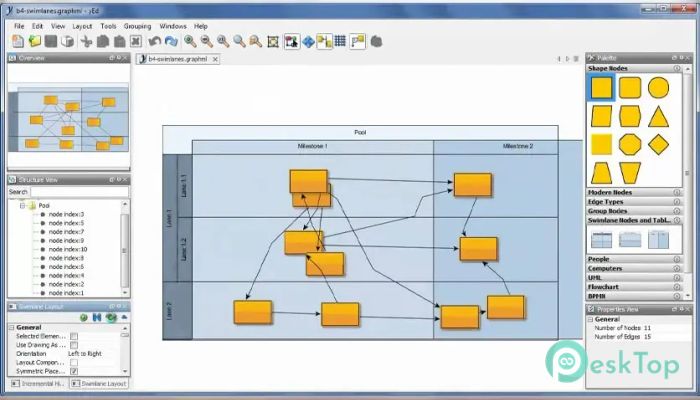Toggle Layout Components checkbox

(x=74, y=362)
